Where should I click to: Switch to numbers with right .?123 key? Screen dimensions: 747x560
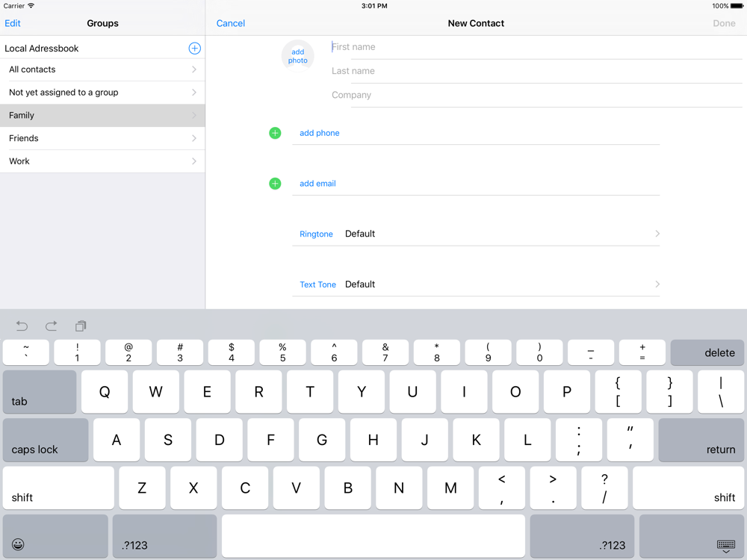(582, 535)
